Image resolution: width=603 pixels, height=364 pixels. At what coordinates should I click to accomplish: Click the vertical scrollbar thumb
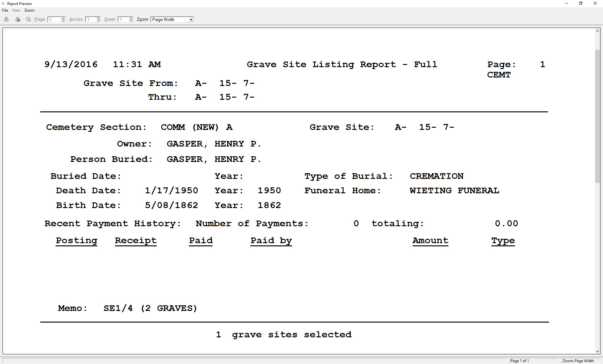point(597,116)
